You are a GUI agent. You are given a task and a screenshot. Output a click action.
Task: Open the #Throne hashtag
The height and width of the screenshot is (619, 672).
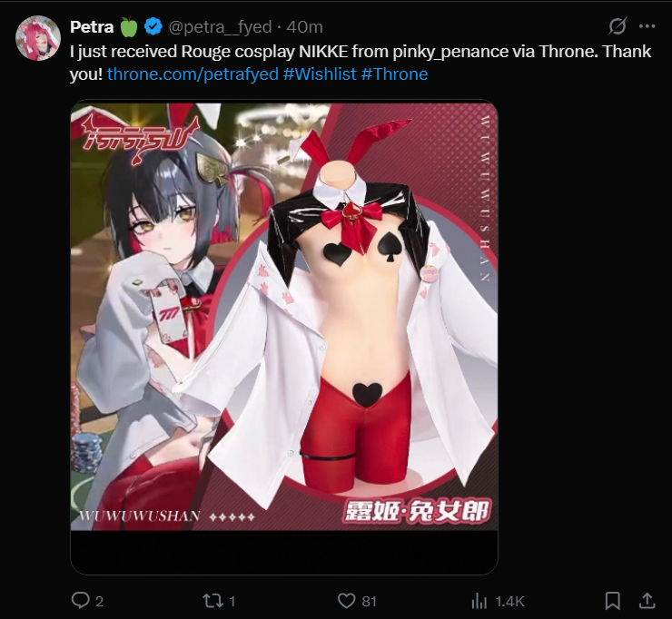pos(394,74)
